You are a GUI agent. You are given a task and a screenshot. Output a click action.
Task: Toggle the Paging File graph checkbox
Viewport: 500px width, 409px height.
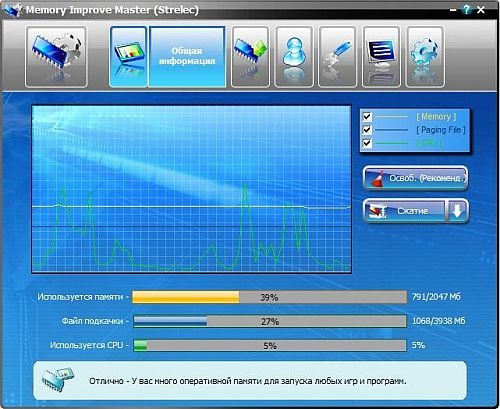[x=367, y=130]
